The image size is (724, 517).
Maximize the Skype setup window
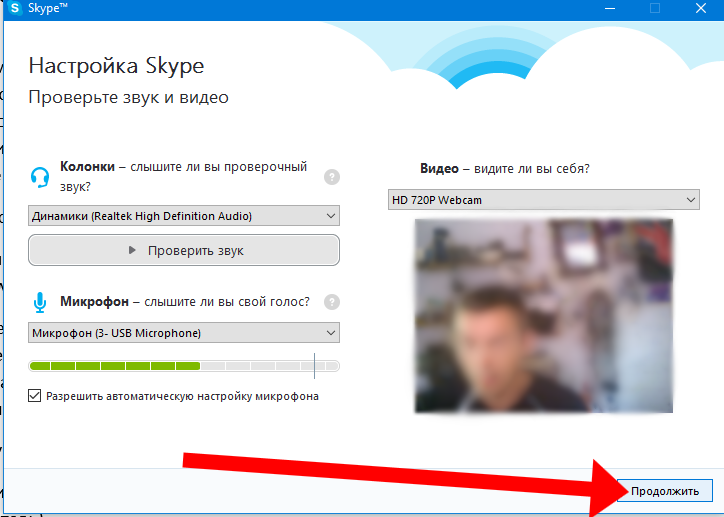click(656, 9)
